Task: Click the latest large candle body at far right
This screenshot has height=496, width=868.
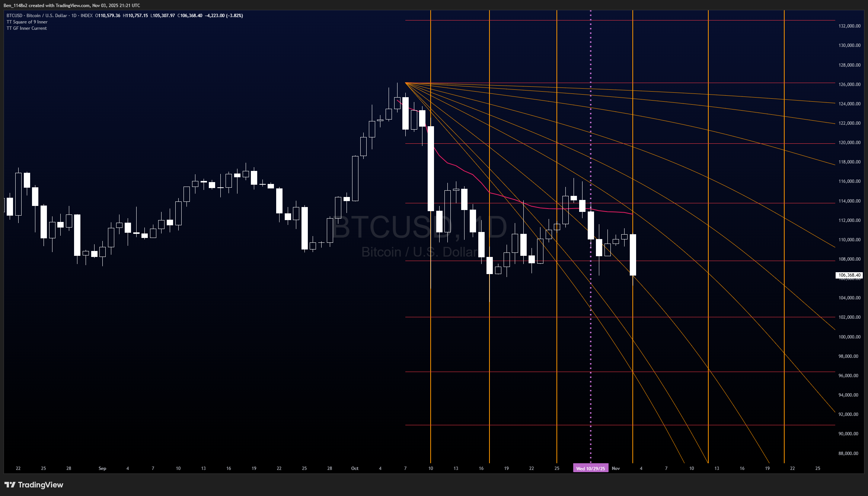Action: [633, 255]
